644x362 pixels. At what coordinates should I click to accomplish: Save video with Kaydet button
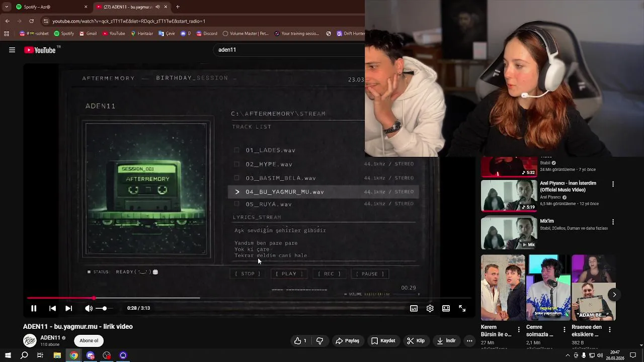pyautogui.click(x=383, y=340)
